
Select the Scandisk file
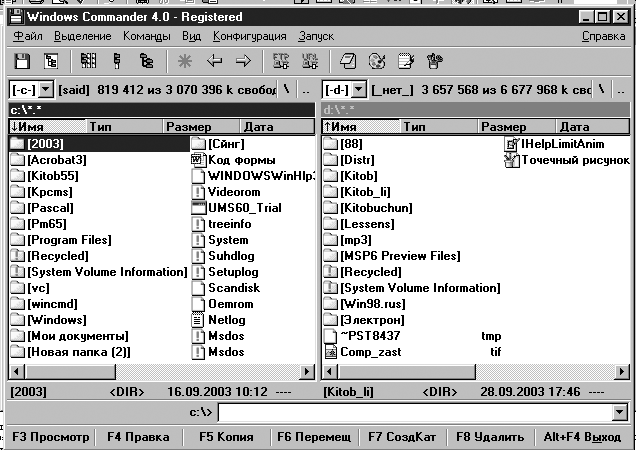pos(226,288)
